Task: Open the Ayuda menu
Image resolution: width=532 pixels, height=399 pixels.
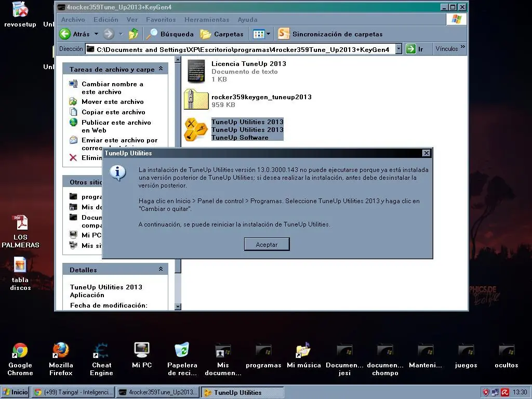Action: point(247,20)
